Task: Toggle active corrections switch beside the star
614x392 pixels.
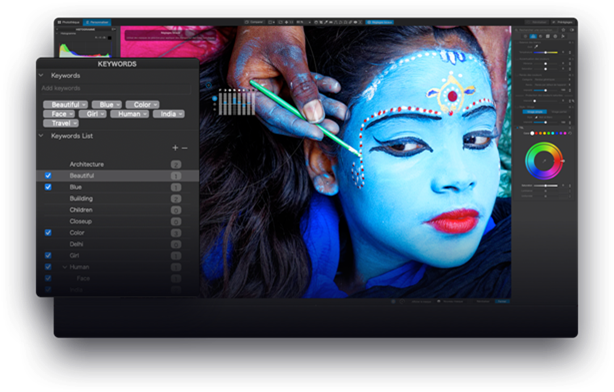Action: [572, 30]
